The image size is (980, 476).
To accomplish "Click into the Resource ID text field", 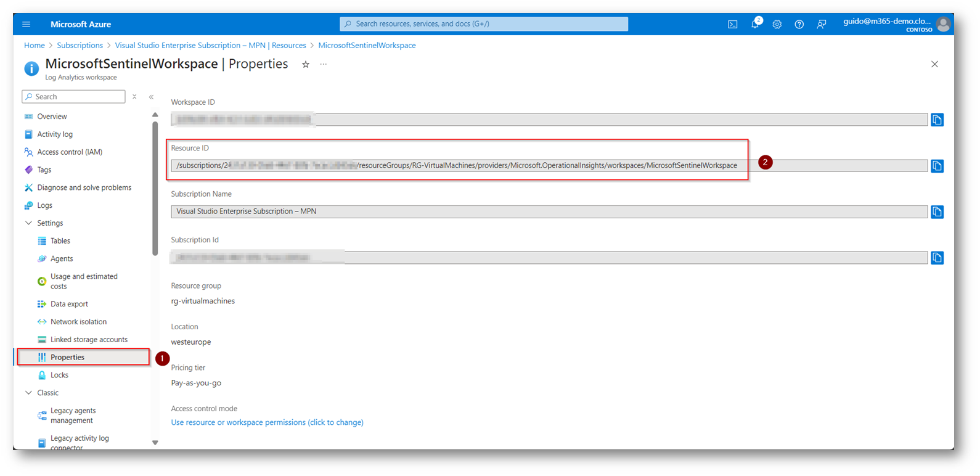I will point(549,166).
